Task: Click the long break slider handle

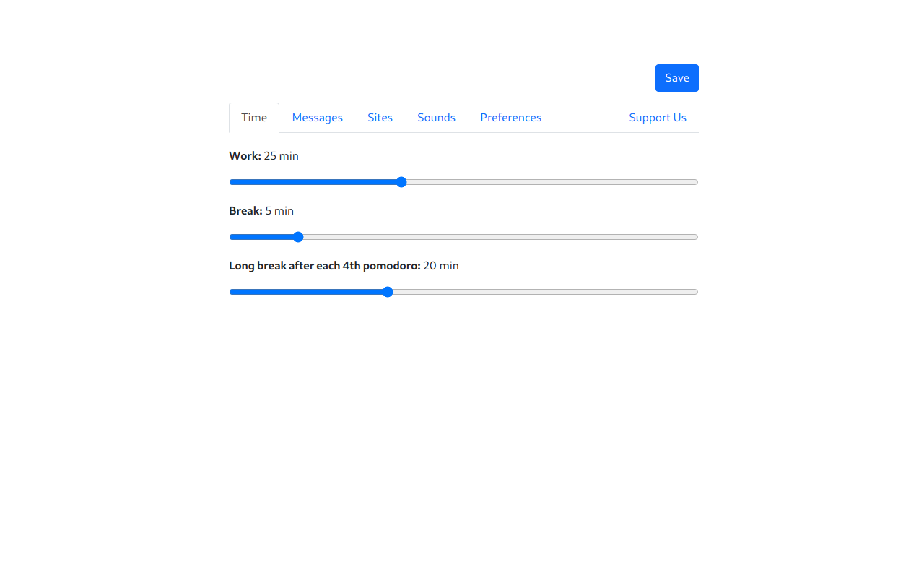Action: [387, 291]
